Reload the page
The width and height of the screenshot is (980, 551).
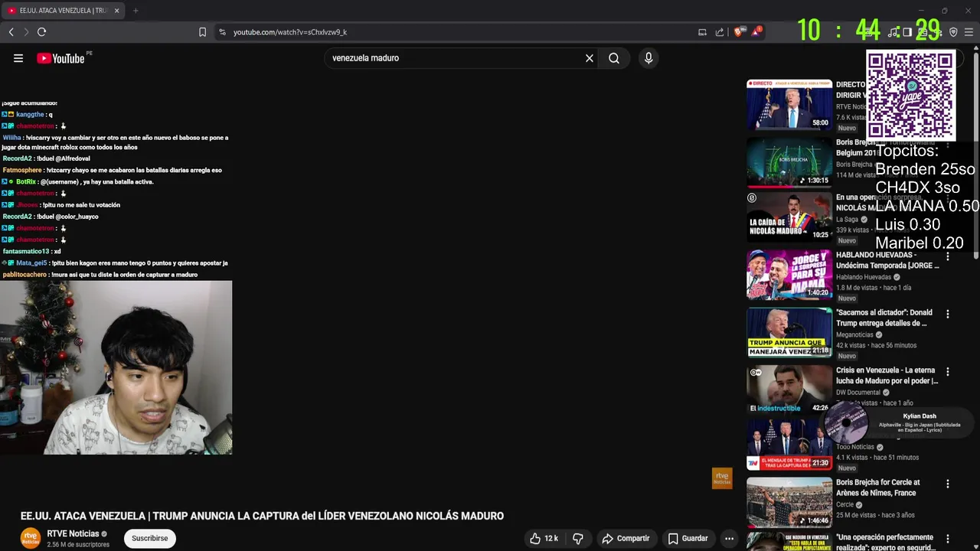coord(42,32)
